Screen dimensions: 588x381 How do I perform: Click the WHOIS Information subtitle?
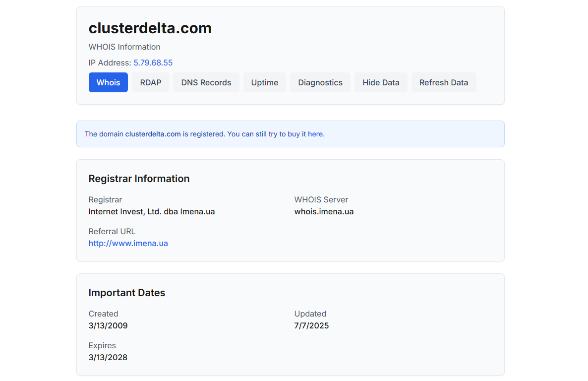pos(124,47)
